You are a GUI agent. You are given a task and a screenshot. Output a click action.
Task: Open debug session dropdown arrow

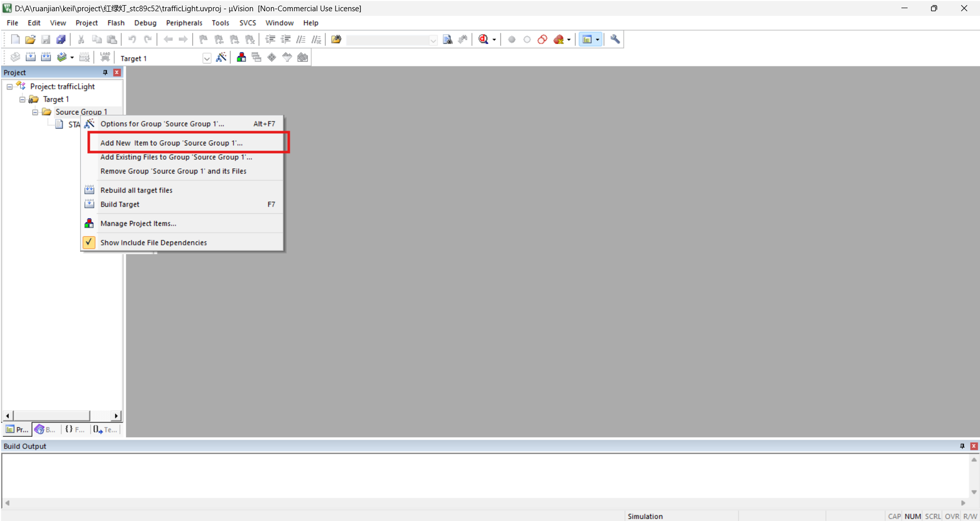494,40
